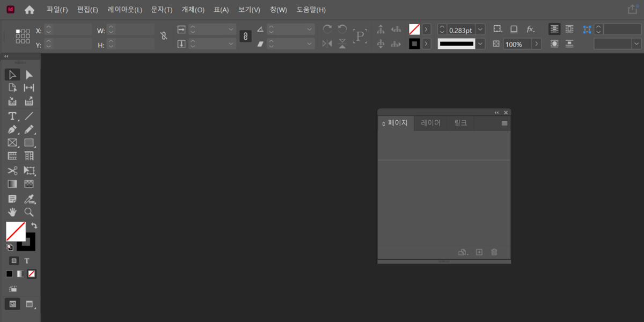This screenshot has height=322, width=644.
Task: Open the 파일(F) menu
Action: click(x=57, y=10)
